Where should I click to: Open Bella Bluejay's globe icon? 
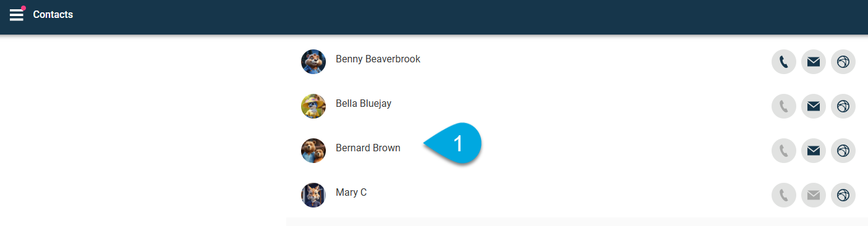[843, 106]
